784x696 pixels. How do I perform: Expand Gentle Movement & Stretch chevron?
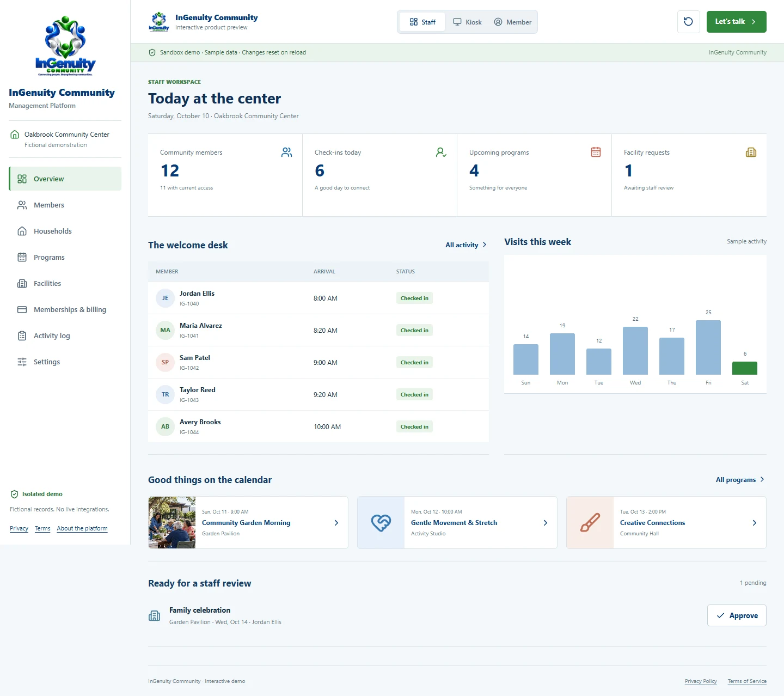point(546,523)
